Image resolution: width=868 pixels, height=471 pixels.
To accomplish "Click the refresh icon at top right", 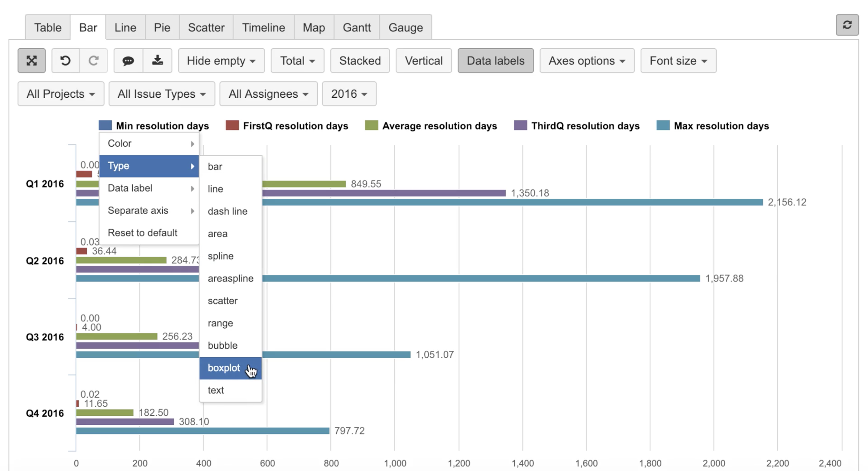I will [847, 25].
